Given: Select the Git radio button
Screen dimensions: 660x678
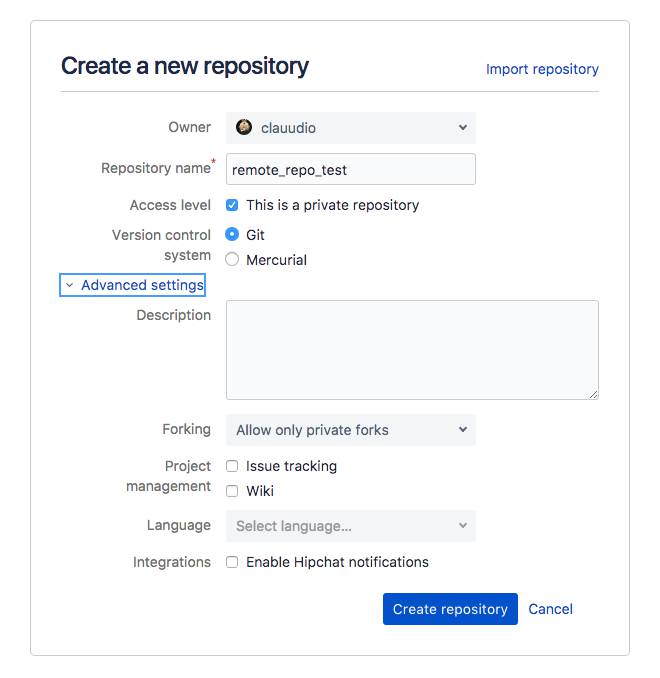Looking at the screenshot, I should coord(232,235).
